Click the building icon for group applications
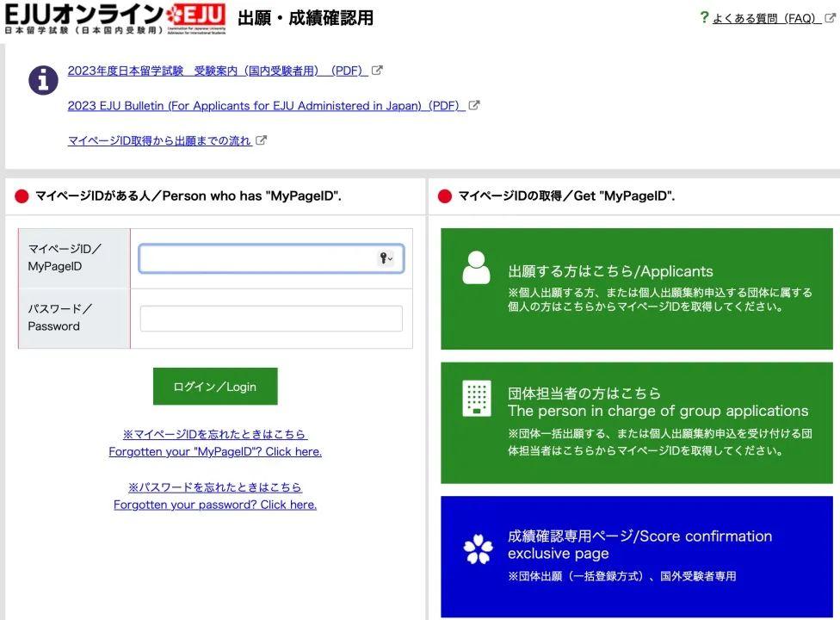The width and height of the screenshot is (840, 620). tap(476, 400)
